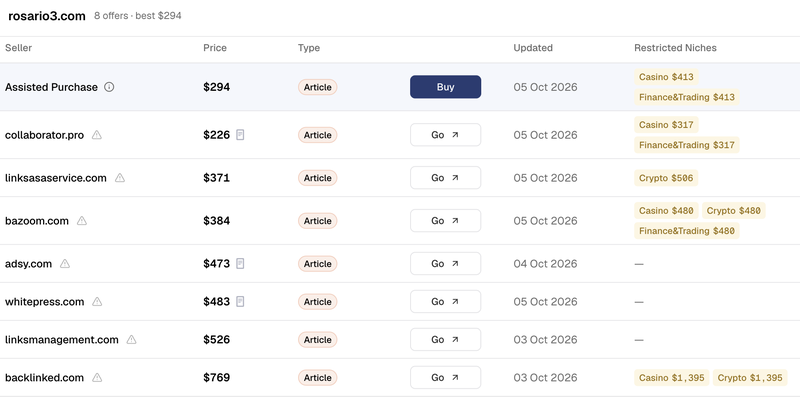Click the Crypto $506 niche tag

(x=666, y=178)
